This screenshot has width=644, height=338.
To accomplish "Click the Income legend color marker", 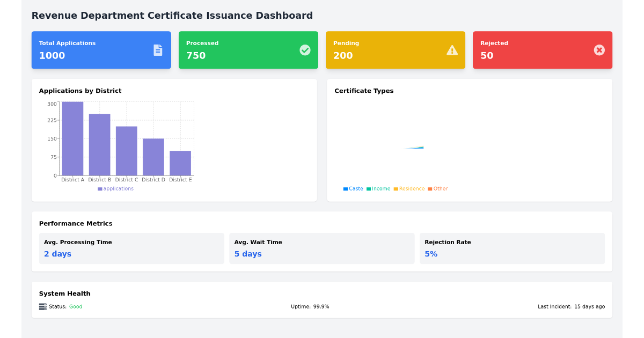I will [x=369, y=188].
